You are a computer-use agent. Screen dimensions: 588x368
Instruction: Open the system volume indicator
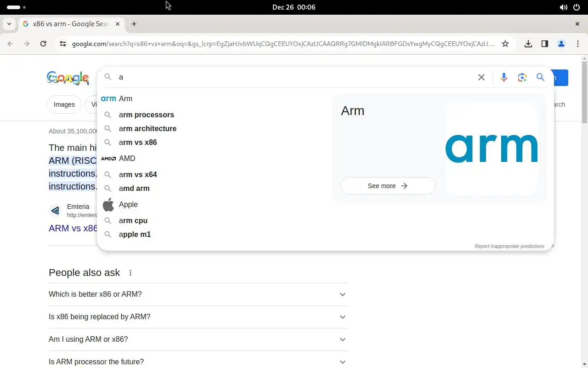[x=563, y=7]
